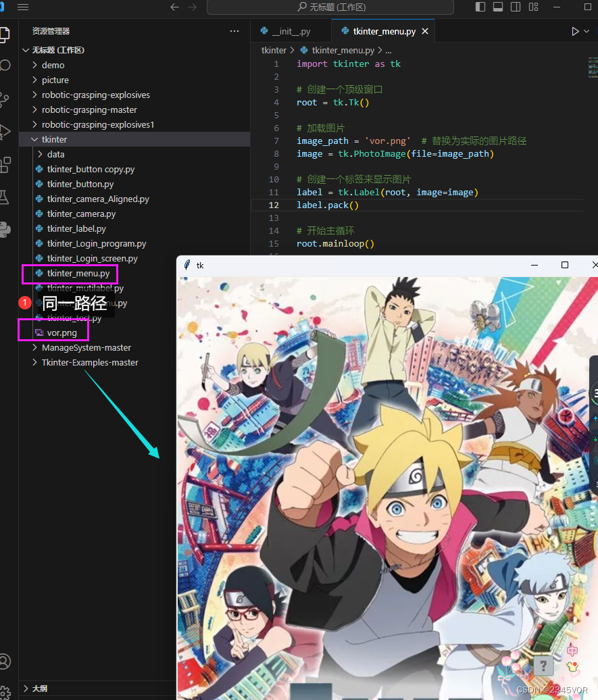Go back with the left arrow
This screenshot has height=700, width=598.
pos(174,7)
